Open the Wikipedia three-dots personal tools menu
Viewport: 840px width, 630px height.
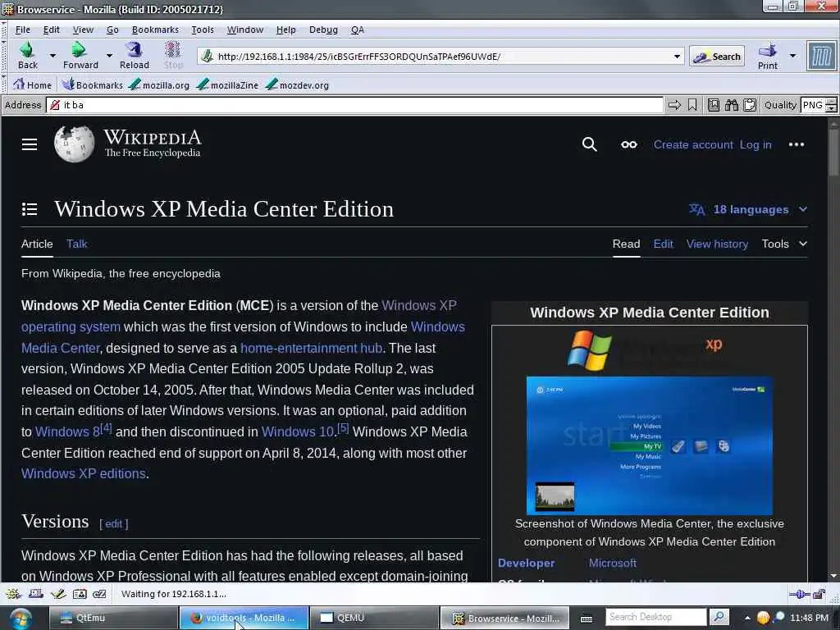coord(796,144)
